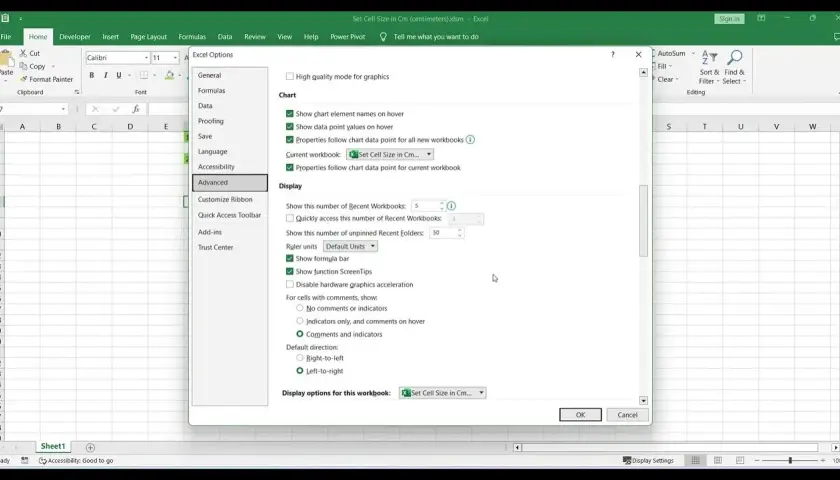
Task: Click the Cut scissors icon
Action: coord(24,53)
